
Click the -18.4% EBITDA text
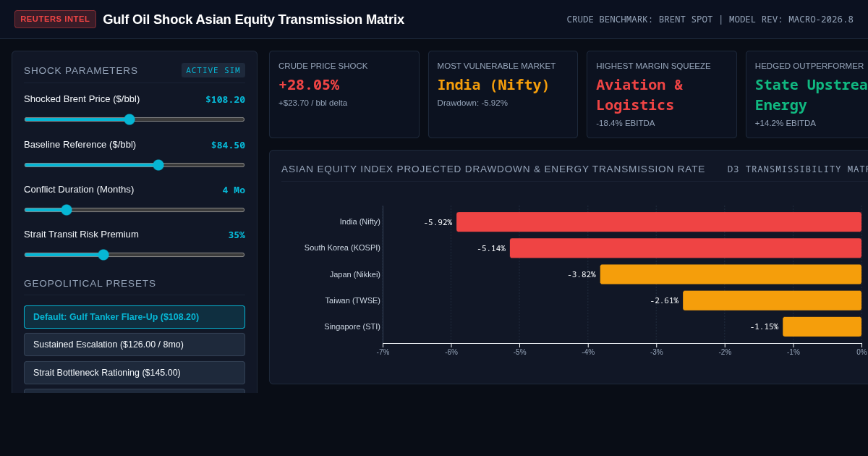click(x=625, y=123)
